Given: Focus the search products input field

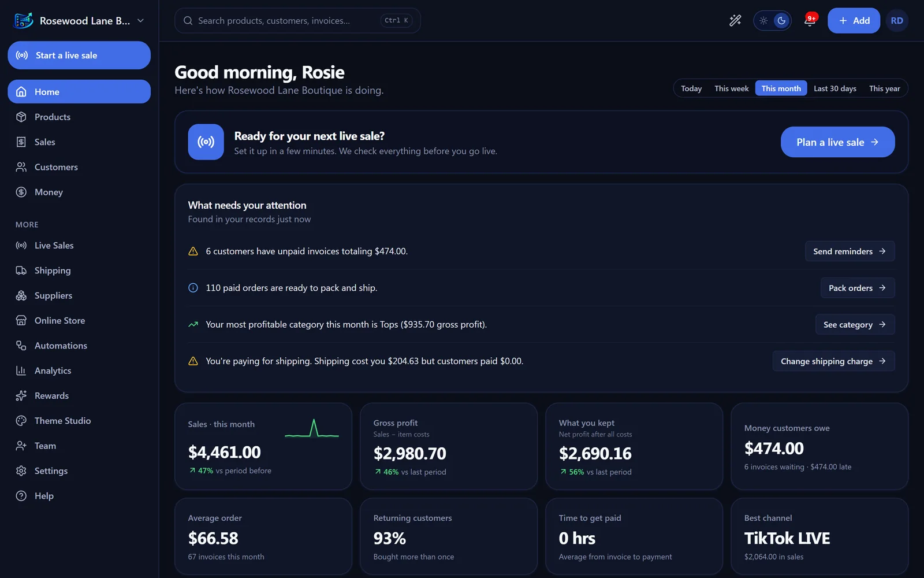Looking at the screenshot, I should 297,21.
